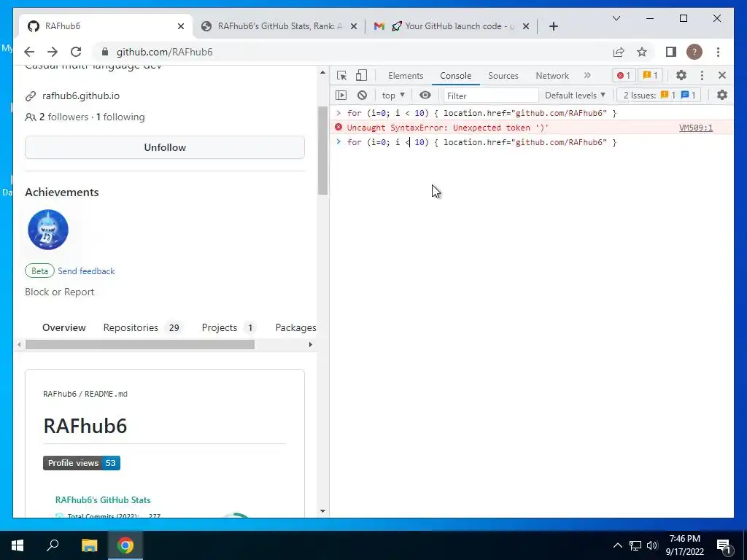This screenshot has width=747, height=560.
Task: Open a new tab with plus
Action: click(x=553, y=26)
